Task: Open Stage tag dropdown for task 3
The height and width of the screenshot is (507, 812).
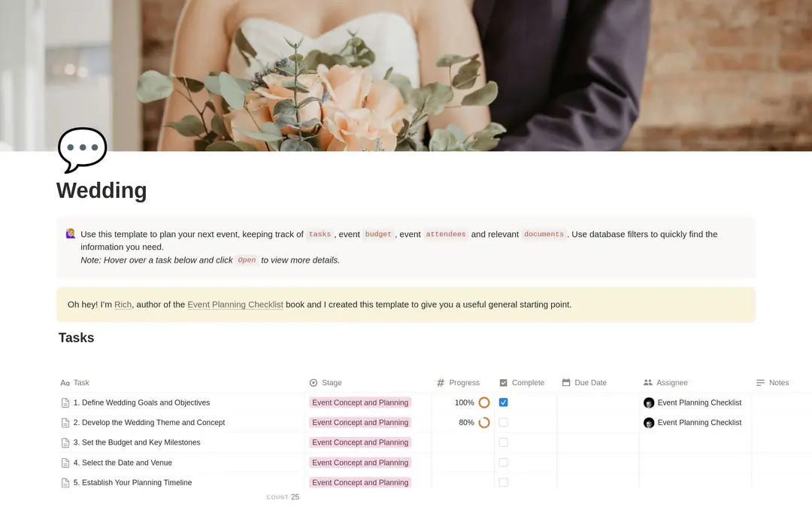Action: (360, 442)
